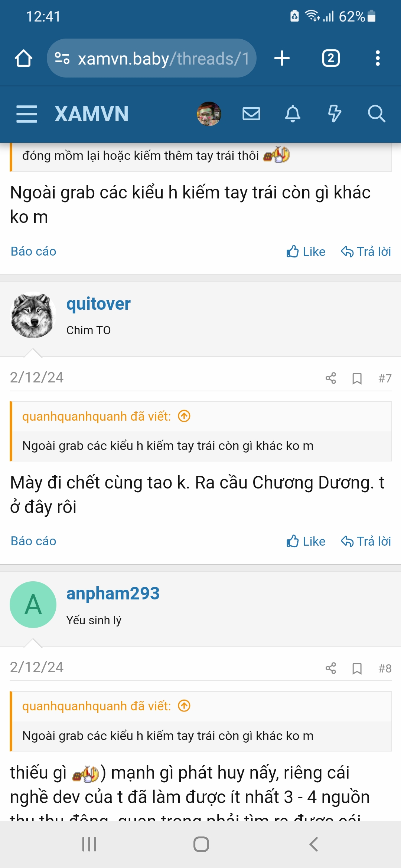This screenshot has width=401, height=868.
Task: Report the quitover post with Báo cáo
Action: (x=33, y=541)
